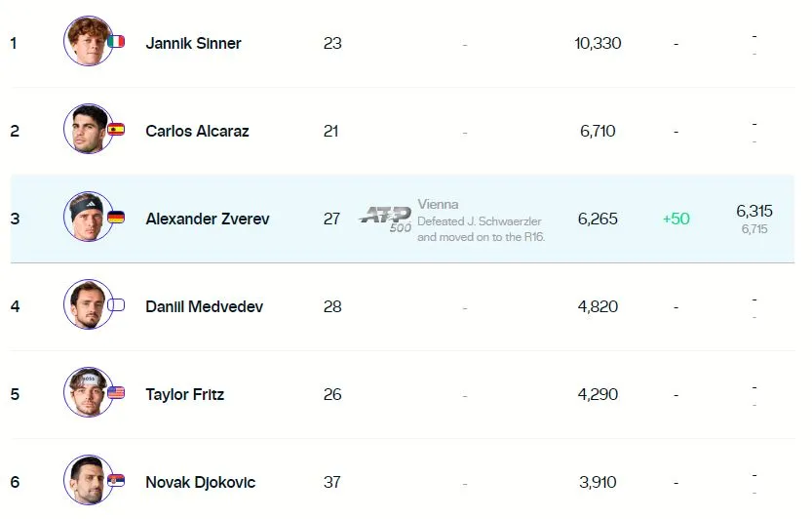Click the US flag beside Taylor Fritz

[116, 393]
